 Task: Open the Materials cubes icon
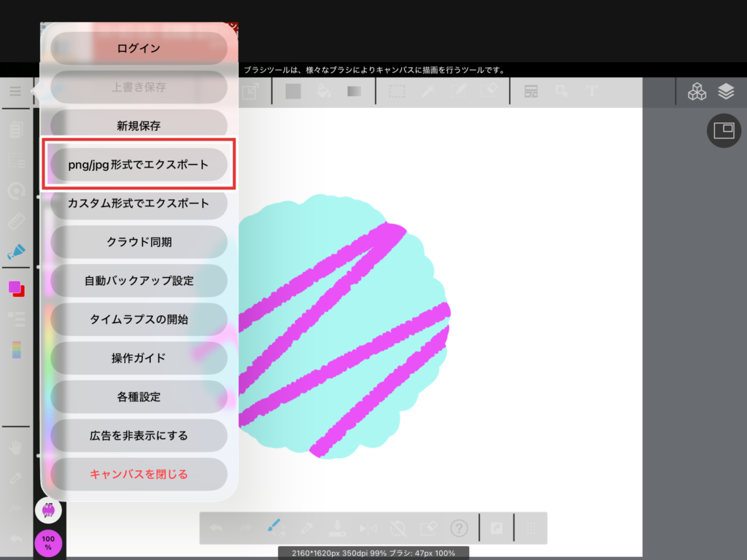pos(697,91)
